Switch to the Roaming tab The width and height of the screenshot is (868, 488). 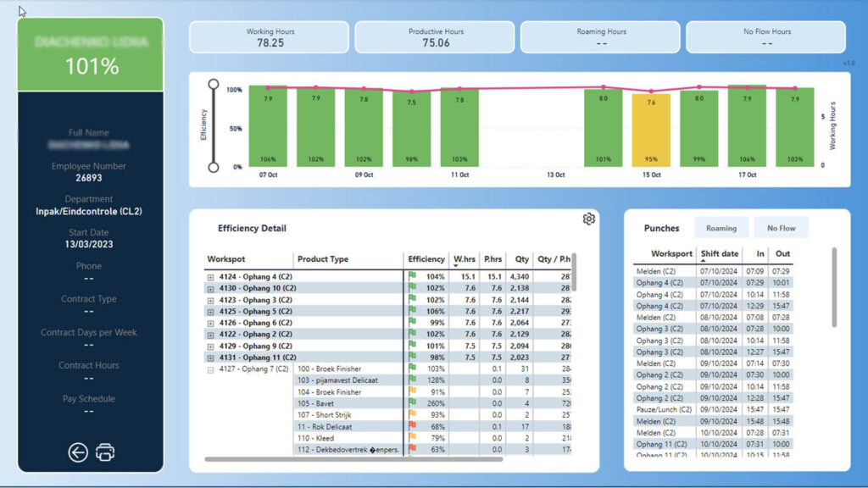pyautogui.click(x=721, y=228)
